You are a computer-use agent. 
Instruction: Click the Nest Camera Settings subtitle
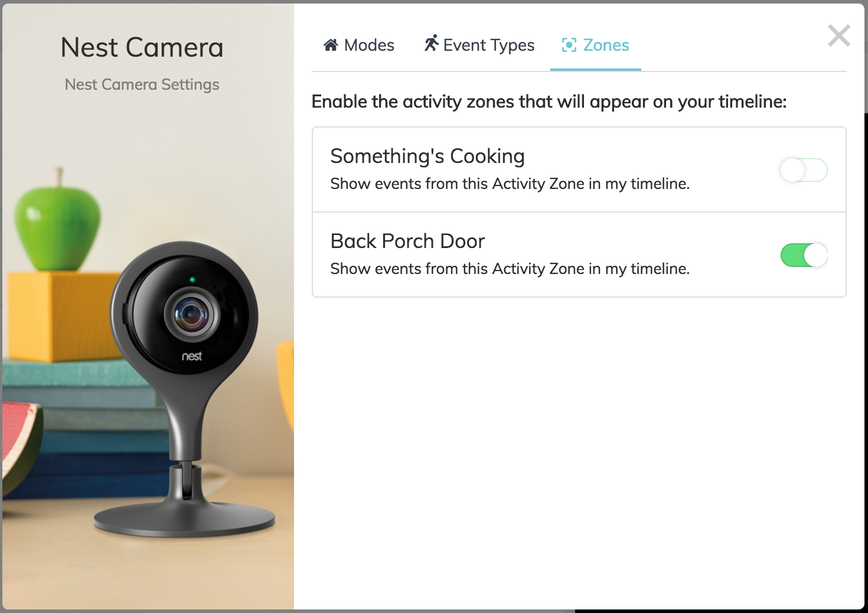point(142,85)
